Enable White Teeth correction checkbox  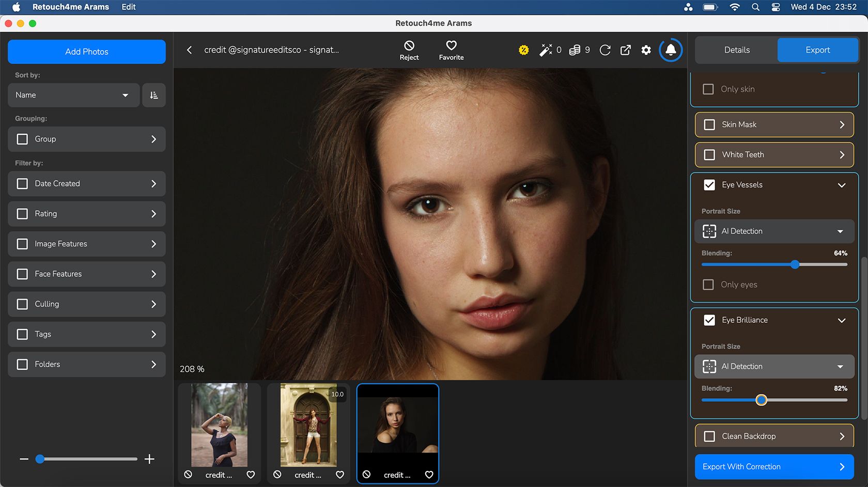tap(709, 154)
